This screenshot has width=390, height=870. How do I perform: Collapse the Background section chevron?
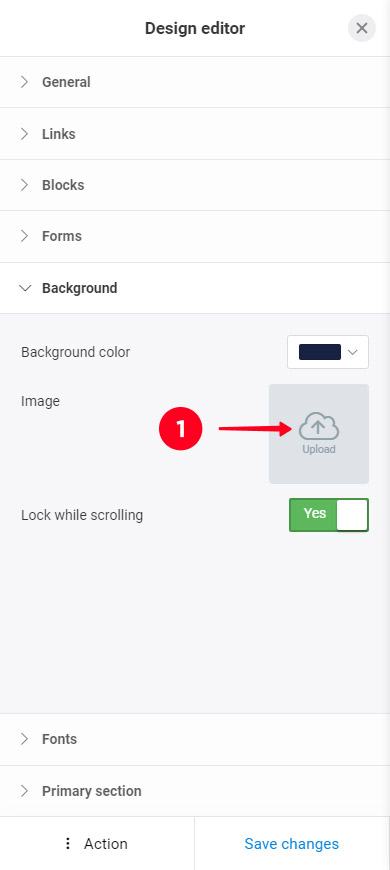pyautogui.click(x=25, y=288)
